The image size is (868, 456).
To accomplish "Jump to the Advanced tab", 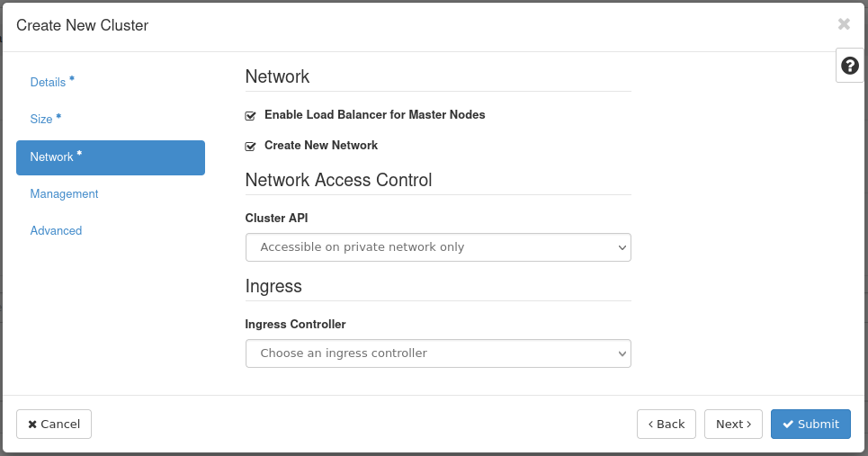I will pyautogui.click(x=56, y=231).
